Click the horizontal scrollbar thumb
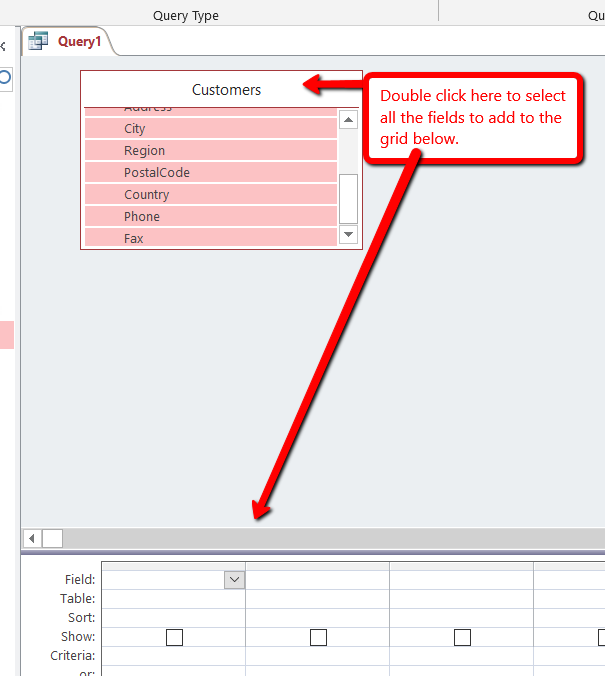 [x=53, y=538]
